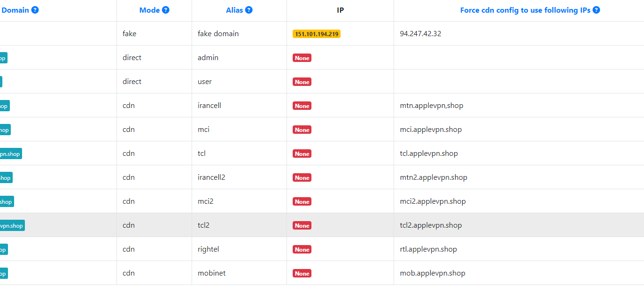644x292 pixels.
Task: Click the None badge in the user row
Action: pos(302,82)
